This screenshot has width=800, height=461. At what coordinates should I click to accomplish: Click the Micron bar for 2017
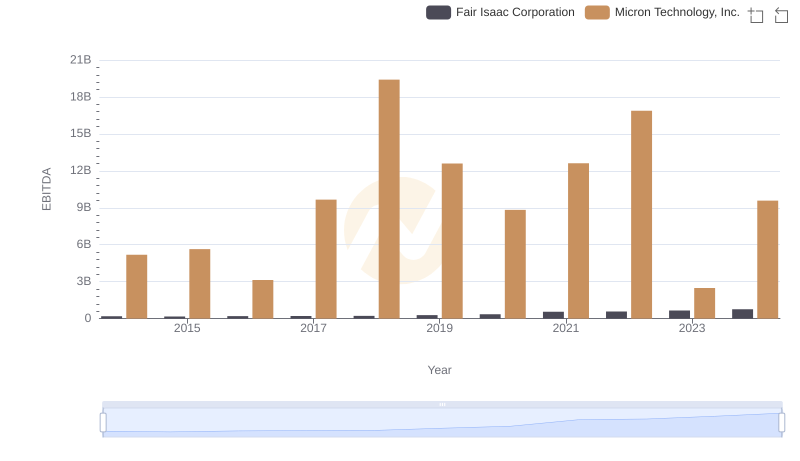point(326,259)
